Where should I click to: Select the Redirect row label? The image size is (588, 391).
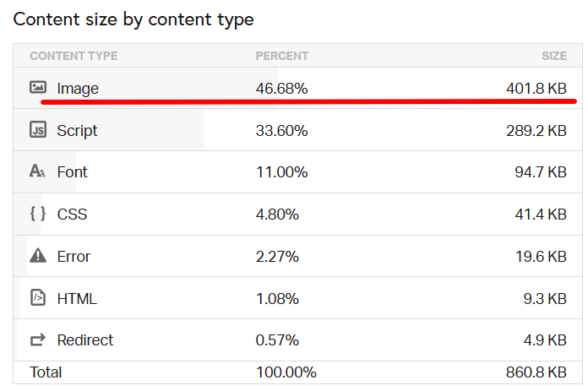tap(85, 340)
